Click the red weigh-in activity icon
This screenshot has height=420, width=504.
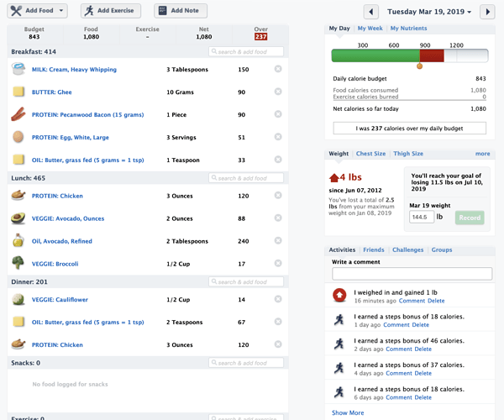(x=339, y=295)
